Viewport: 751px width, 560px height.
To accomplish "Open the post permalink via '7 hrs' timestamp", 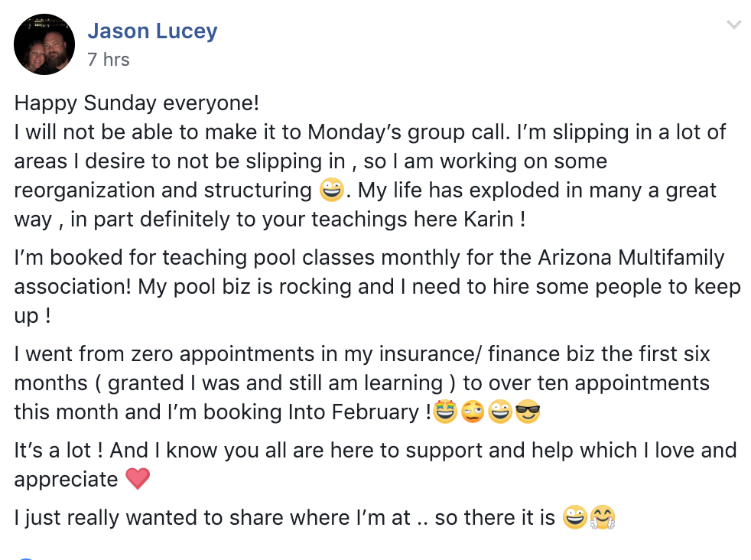I will (x=109, y=60).
